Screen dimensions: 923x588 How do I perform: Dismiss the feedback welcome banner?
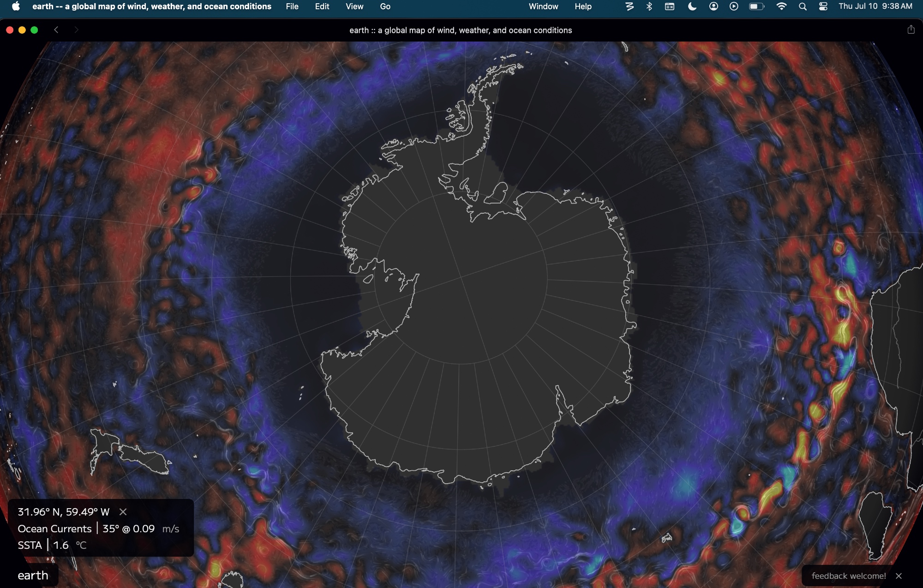[899, 576]
